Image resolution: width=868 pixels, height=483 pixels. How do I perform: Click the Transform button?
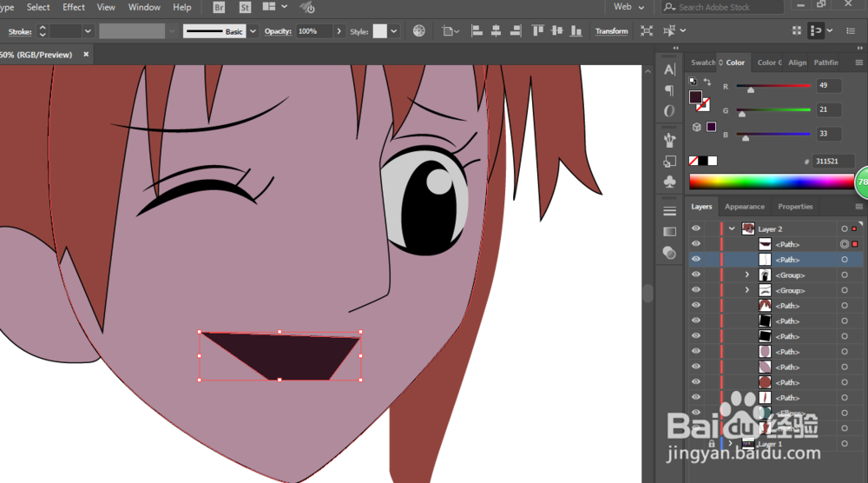[x=611, y=31]
